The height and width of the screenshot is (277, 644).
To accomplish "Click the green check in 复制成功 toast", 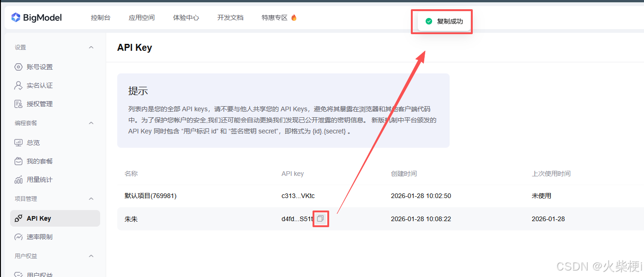I will pos(429,21).
